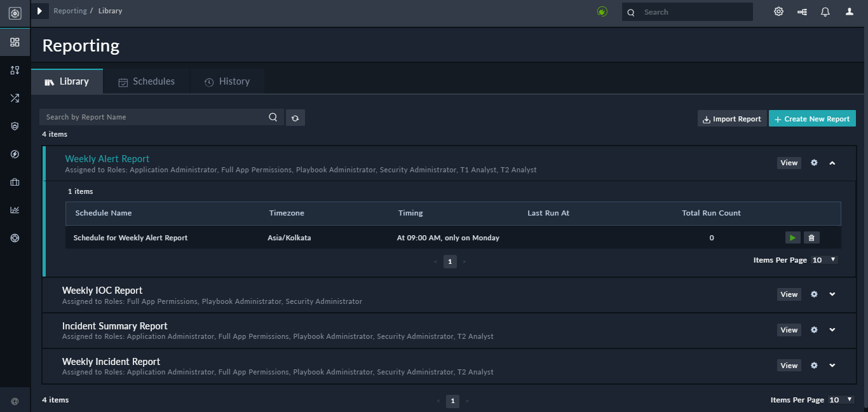Switch to the Schedules tab
Image resolution: width=868 pixels, height=412 pixels.
147,81
